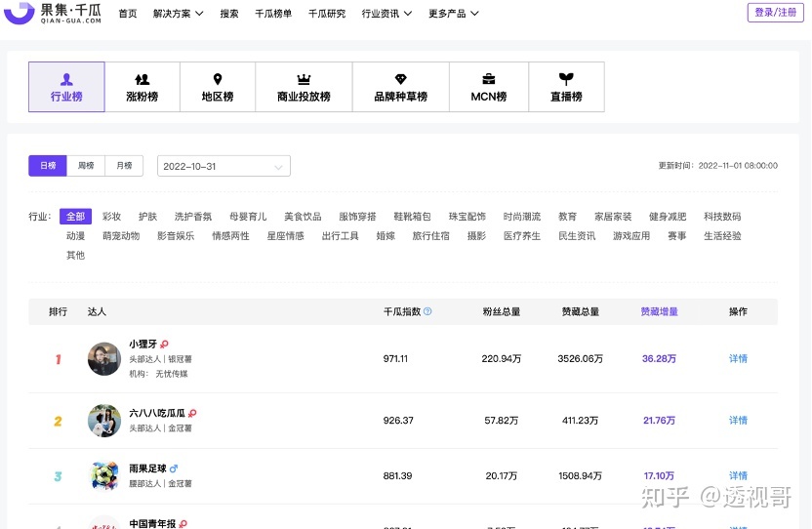Open 小狸牙 avatar
Screen dimensions: 812x529
(x=104, y=358)
